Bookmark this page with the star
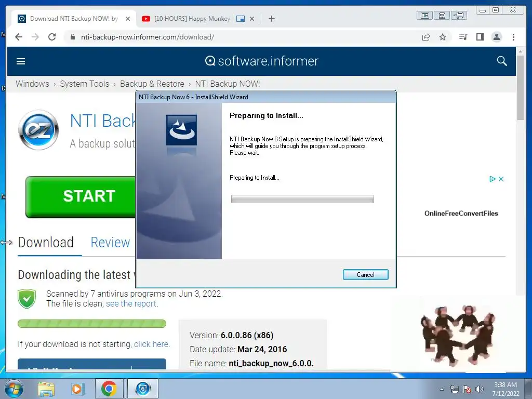Viewport: 532px width, 399px height. pyautogui.click(x=443, y=37)
